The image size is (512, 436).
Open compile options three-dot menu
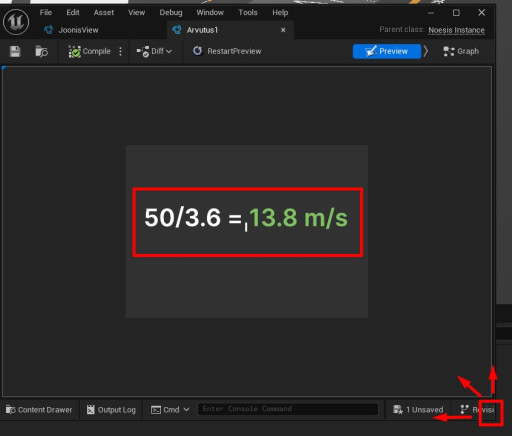pyautogui.click(x=120, y=51)
